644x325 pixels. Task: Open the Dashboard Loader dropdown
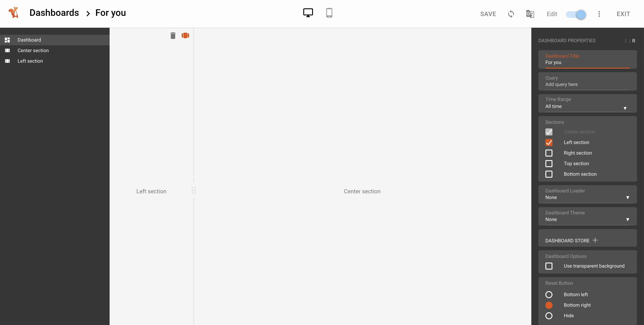coord(587,197)
